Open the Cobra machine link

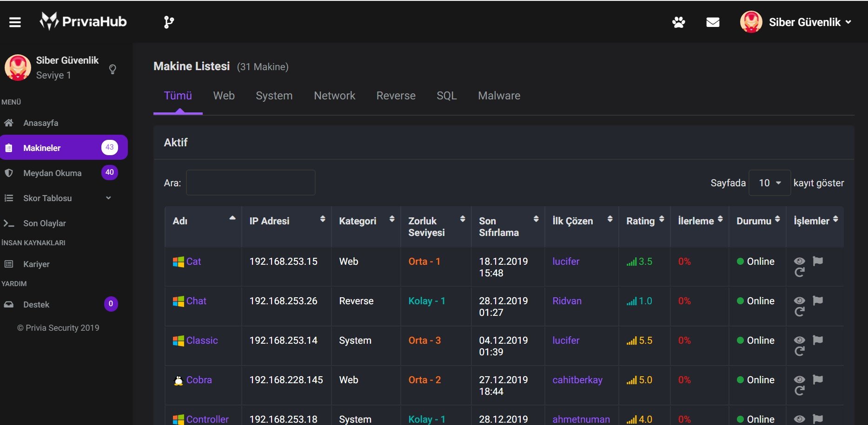pyautogui.click(x=199, y=380)
